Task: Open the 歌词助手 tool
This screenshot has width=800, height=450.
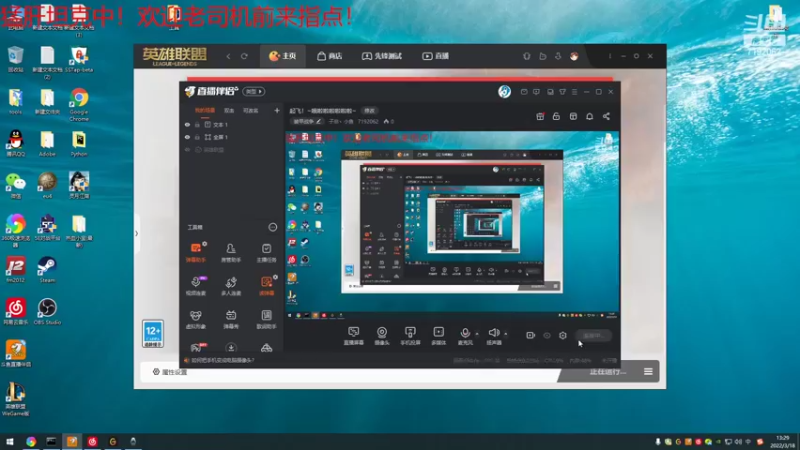Action: (x=266, y=319)
